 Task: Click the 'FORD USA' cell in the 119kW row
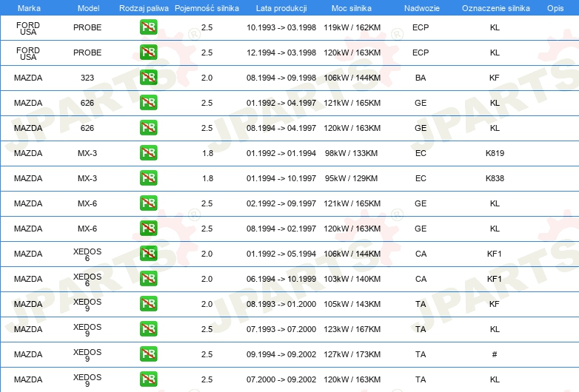(28, 28)
